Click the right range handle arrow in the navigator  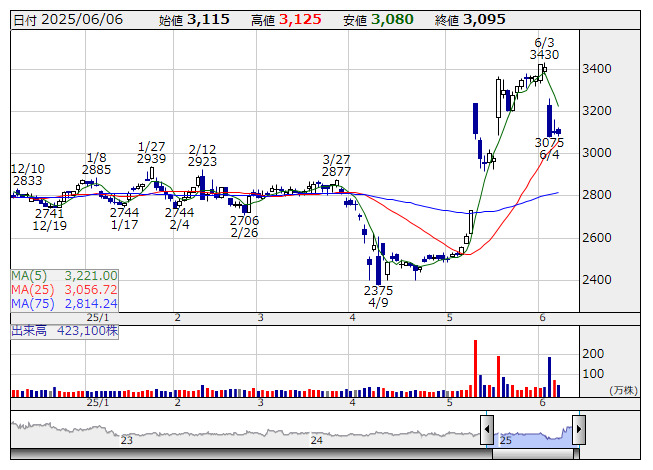coord(579,430)
